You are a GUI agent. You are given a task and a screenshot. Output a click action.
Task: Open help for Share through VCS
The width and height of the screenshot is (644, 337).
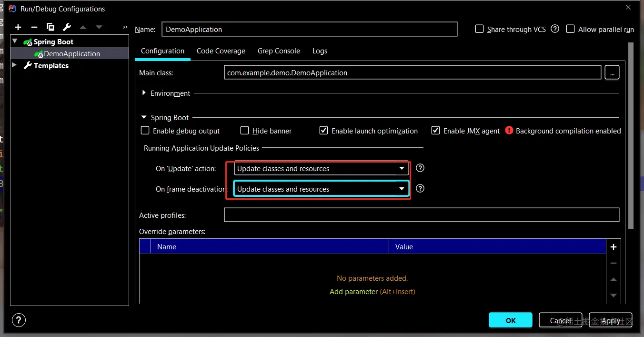[555, 29]
